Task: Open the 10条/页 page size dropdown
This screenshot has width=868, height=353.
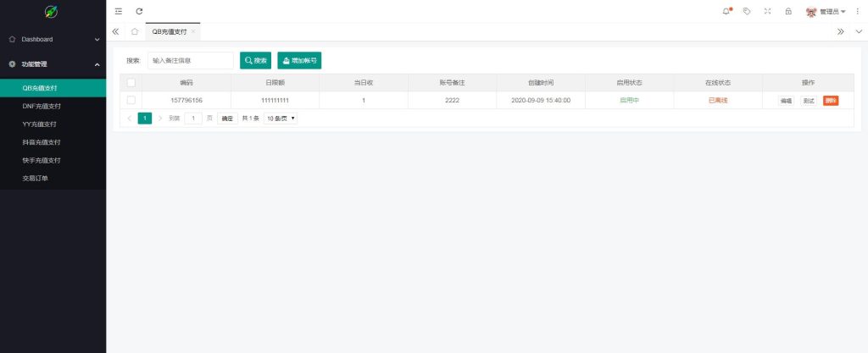Action: 281,119
